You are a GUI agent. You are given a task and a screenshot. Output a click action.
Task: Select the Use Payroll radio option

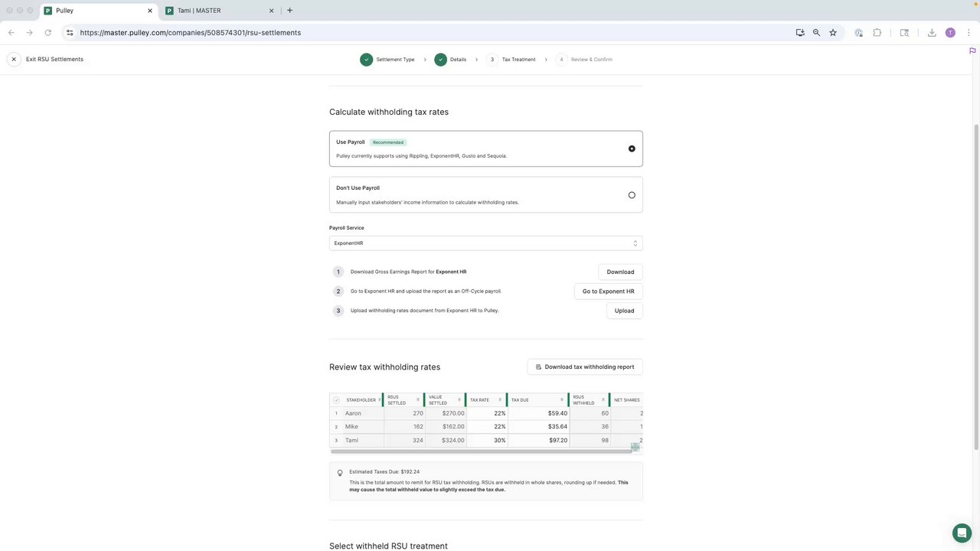pyautogui.click(x=632, y=148)
